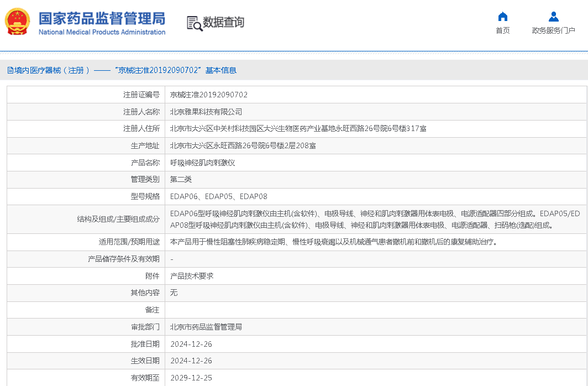Click the 适用范围/预期用途 description text

point(333,242)
